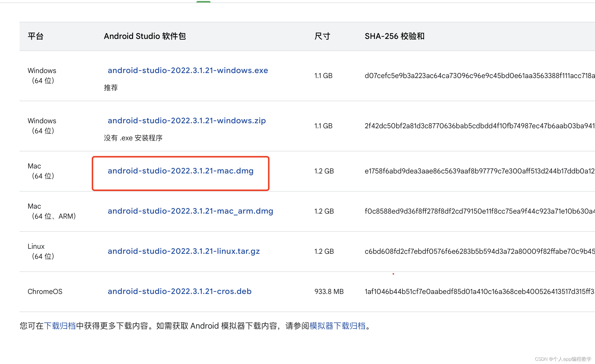
Task: Select the 1.2 GB size in the mac_arm.dmg row
Action: point(324,211)
